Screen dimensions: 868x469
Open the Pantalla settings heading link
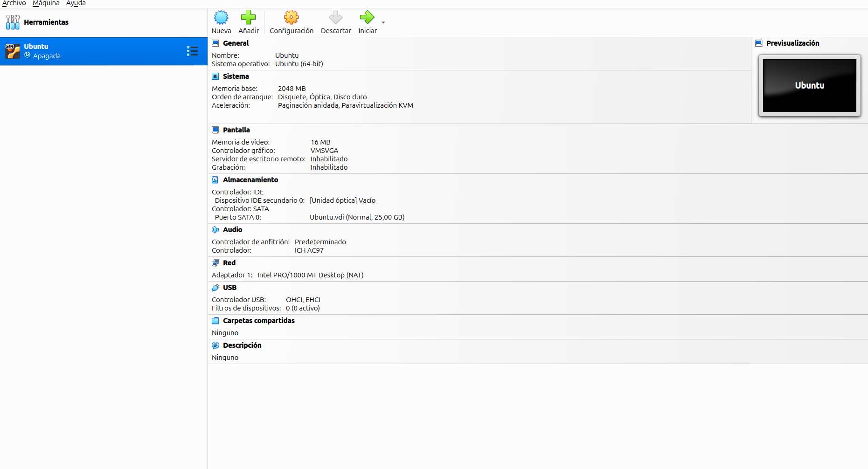[236, 130]
